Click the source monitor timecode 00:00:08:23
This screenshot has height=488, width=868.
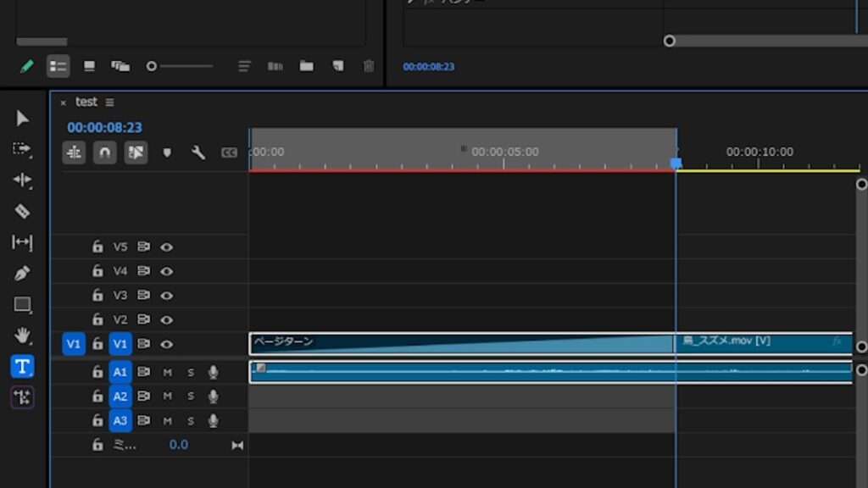click(428, 66)
